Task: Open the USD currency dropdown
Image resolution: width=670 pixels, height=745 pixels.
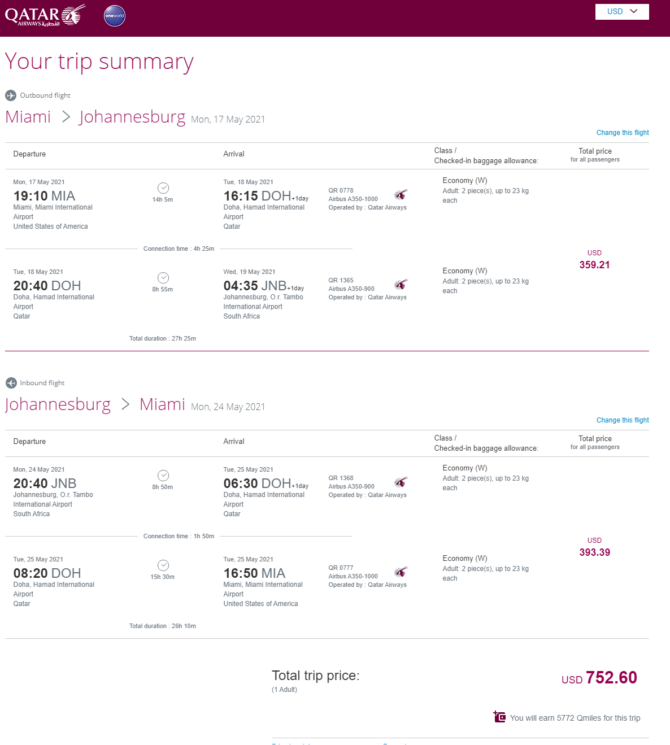Action: pos(622,11)
